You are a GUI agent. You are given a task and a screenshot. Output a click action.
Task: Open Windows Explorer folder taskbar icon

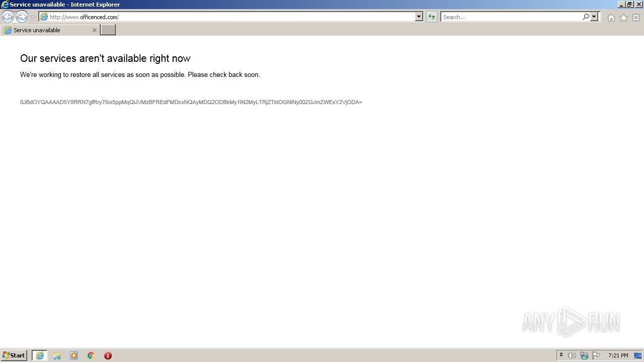[57, 355]
